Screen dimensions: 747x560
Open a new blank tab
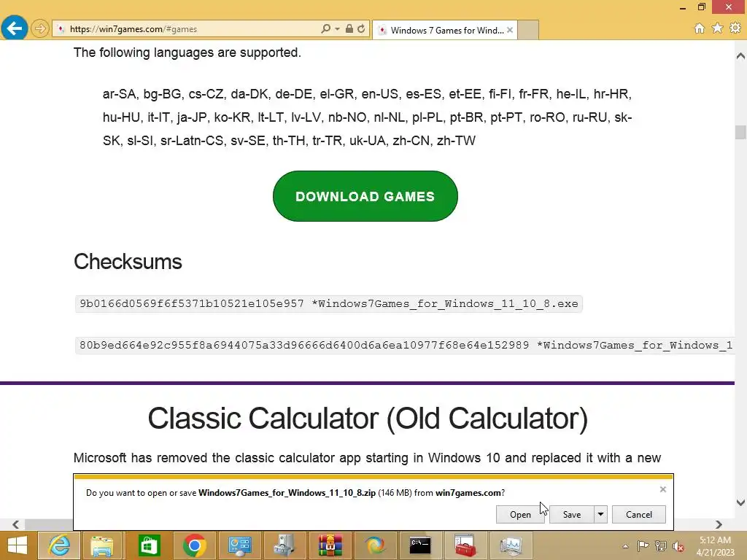[528, 30]
